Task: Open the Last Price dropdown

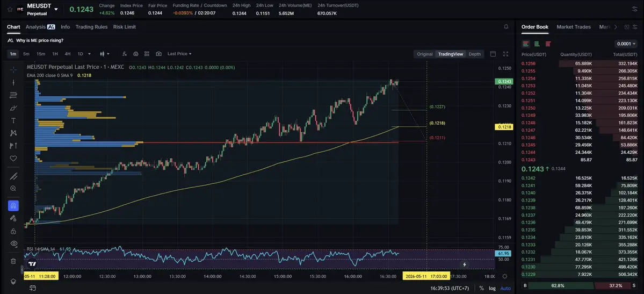Action: click(179, 54)
